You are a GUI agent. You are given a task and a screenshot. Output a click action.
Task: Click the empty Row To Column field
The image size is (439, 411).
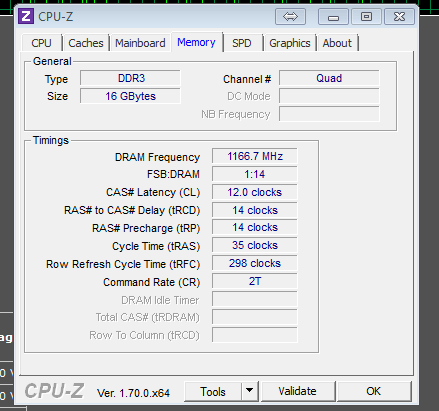coord(255,335)
